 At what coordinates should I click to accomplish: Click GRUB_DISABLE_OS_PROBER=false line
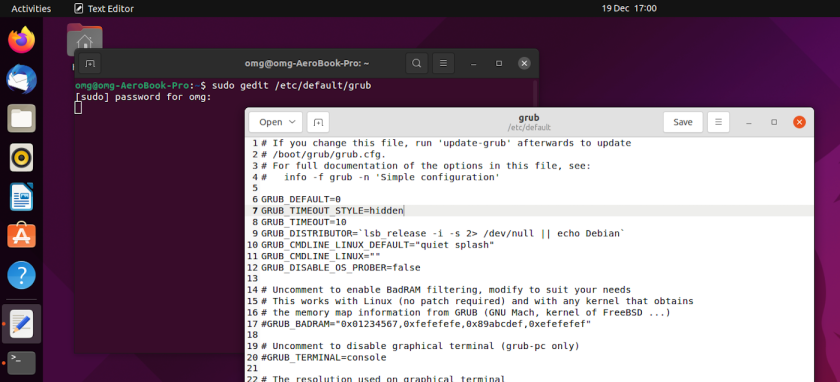[x=341, y=267]
